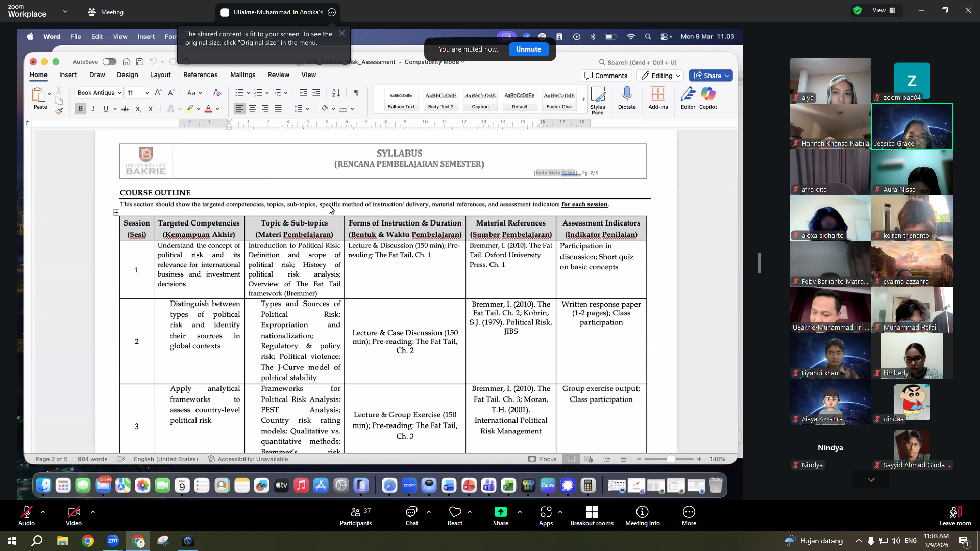Open the Apps panel in Zoom
980x551 pixels.
[x=546, y=516]
